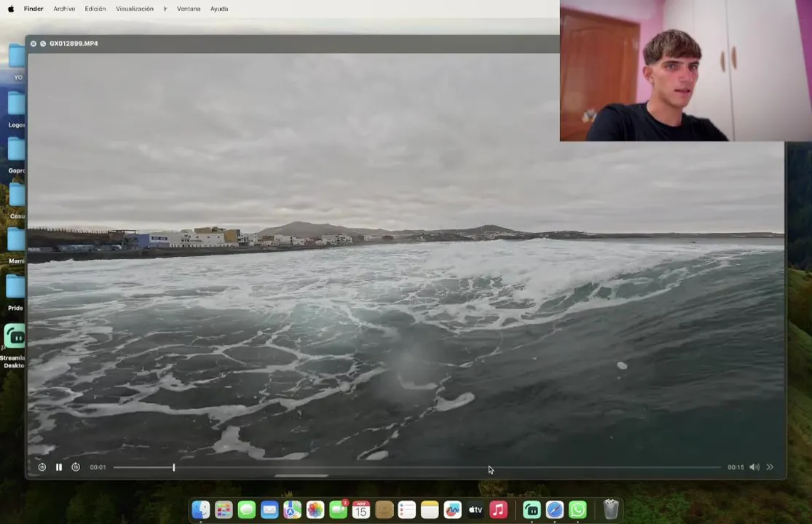Open FaceTime from the Dock
Image resolution: width=812 pixels, height=524 pixels.
[338, 510]
